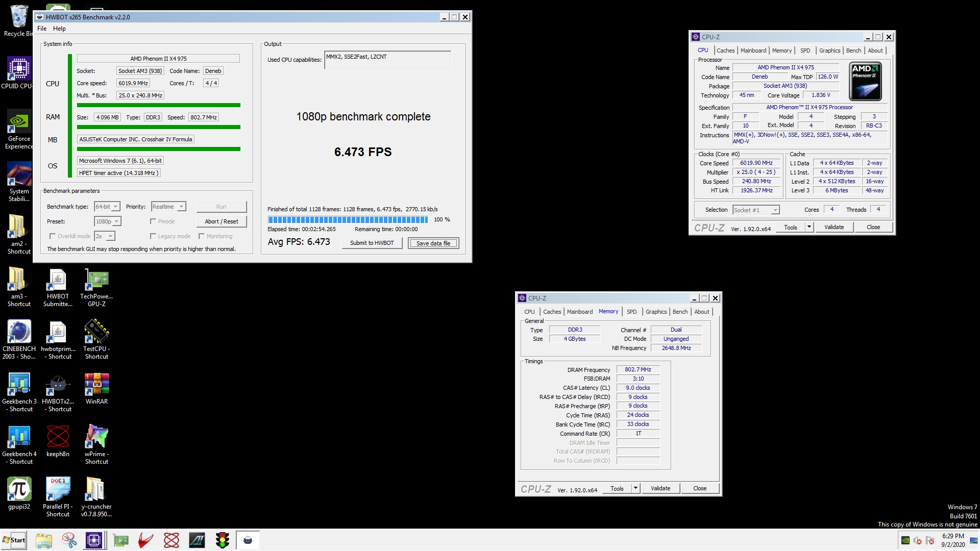980x551 pixels.
Task: Switch to SPD tab in upper CPU-Z
Action: click(x=805, y=51)
